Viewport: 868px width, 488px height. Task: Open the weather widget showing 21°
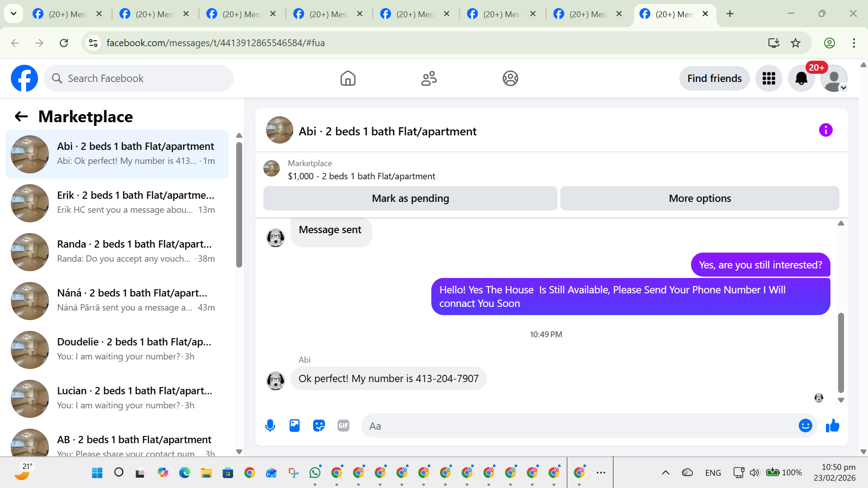(x=24, y=472)
